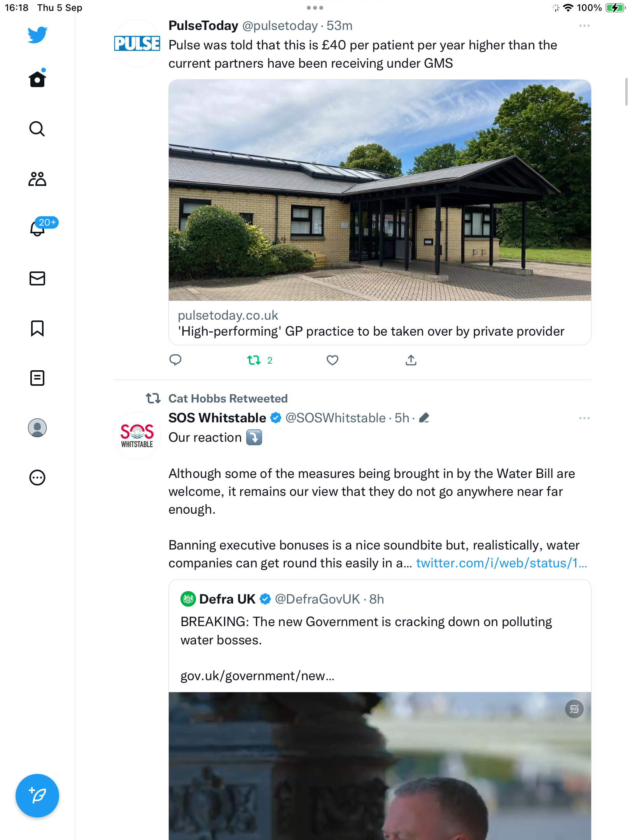Reply to the PulseToday tweet
This screenshot has width=630, height=840.
tap(175, 360)
